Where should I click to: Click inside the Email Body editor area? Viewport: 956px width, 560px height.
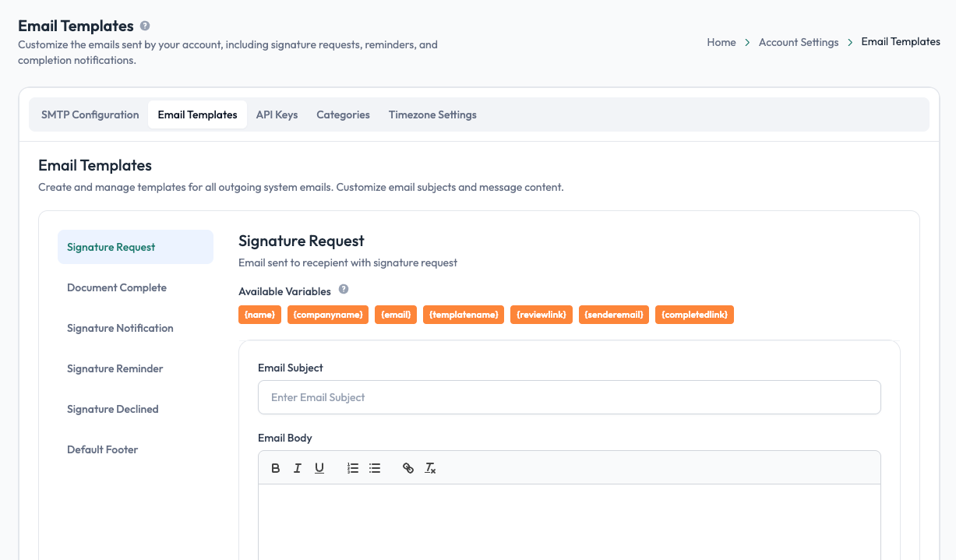(570, 522)
